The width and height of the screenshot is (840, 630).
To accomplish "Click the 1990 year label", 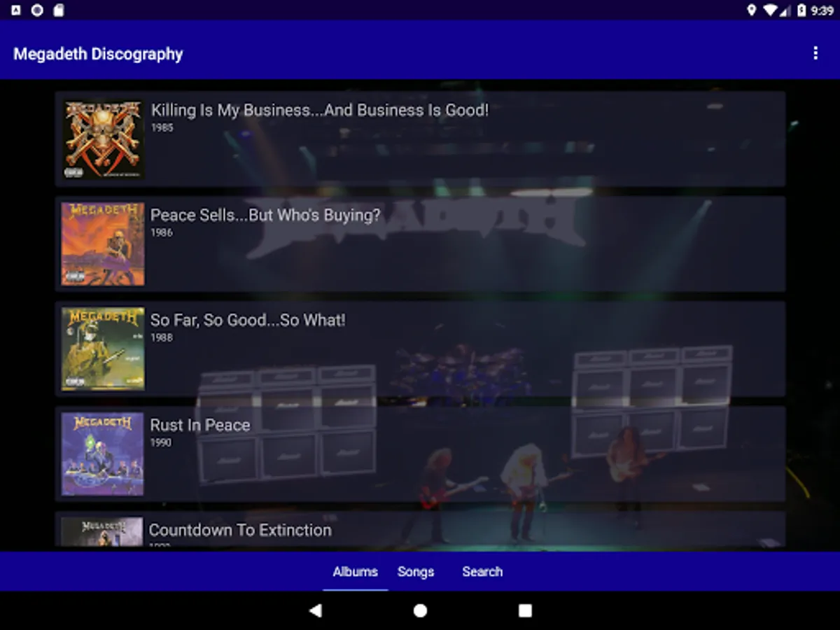I will [x=162, y=443].
